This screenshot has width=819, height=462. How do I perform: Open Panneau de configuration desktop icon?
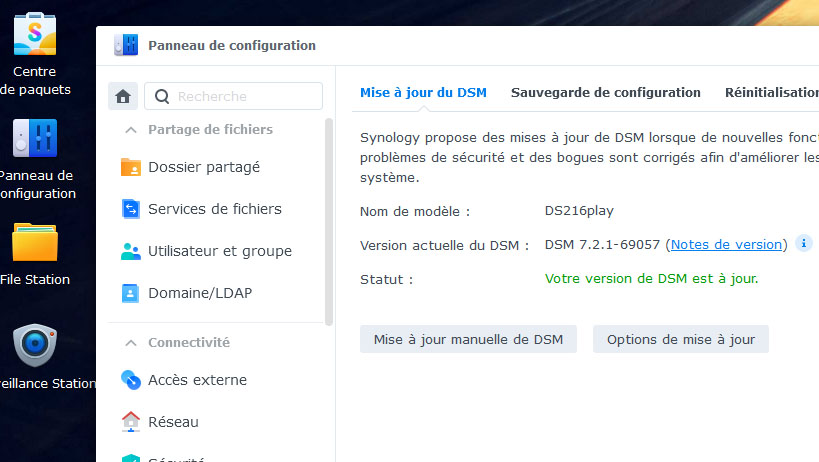tap(34, 138)
